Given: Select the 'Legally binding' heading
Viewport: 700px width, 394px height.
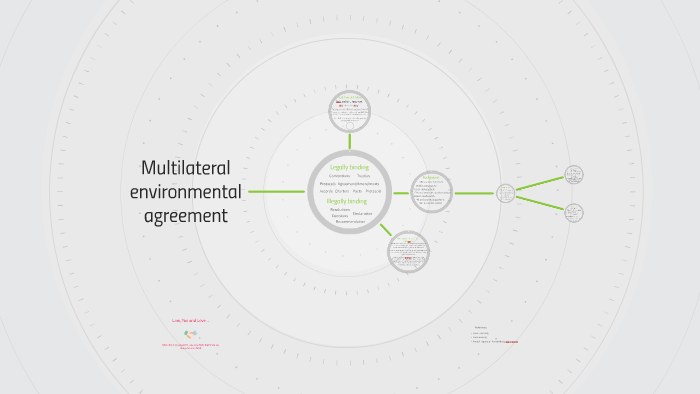Looking at the screenshot, I should click(x=350, y=167).
